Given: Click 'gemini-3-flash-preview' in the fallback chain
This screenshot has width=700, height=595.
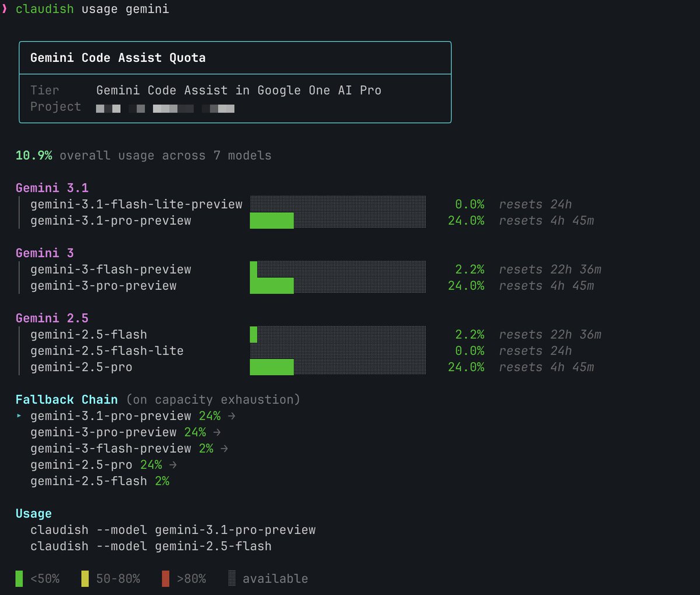Looking at the screenshot, I should click(x=111, y=449).
